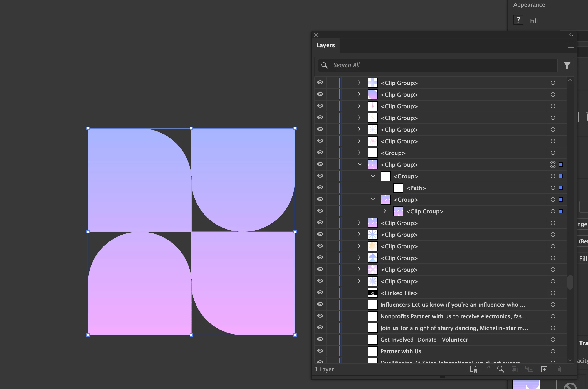Click the Search All layers field
This screenshot has width=588, height=389.
(x=439, y=65)
